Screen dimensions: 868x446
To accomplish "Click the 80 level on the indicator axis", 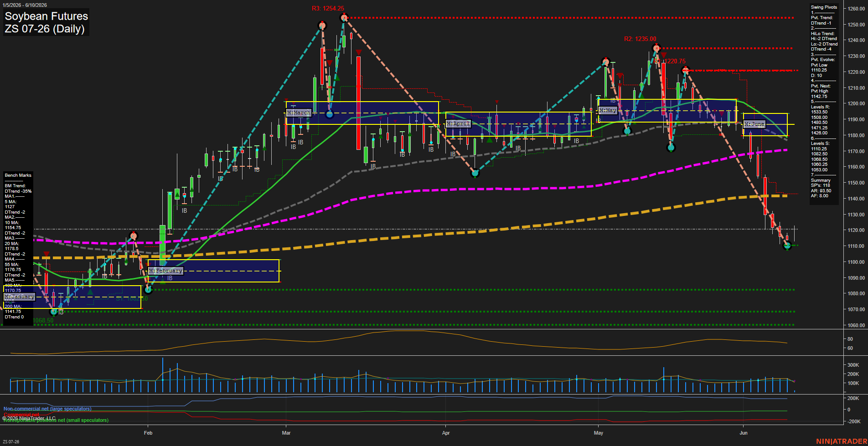I will click(850, 339).
